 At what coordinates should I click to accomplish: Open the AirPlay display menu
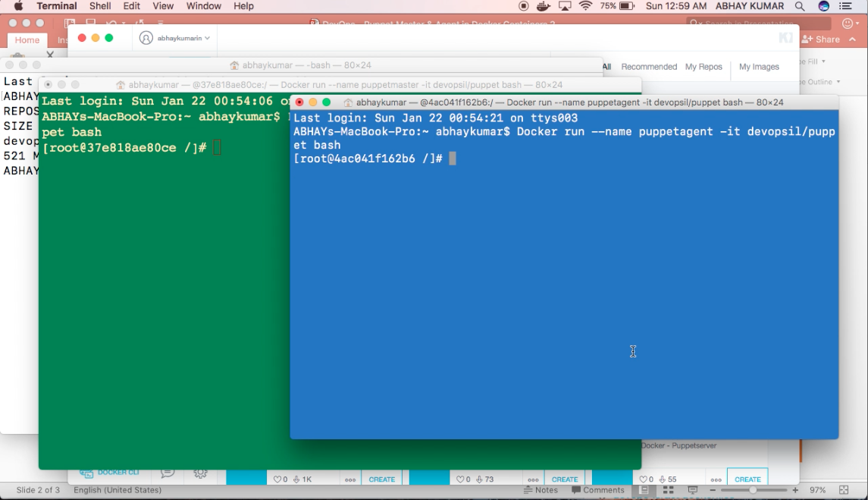coord(565,6)
